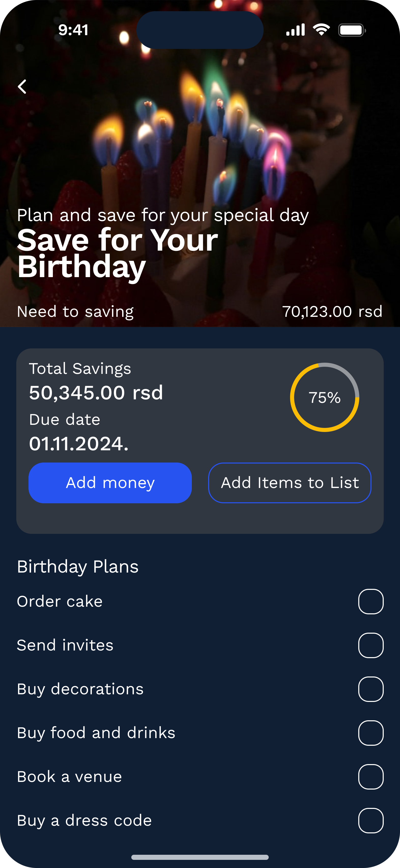
Task: Tap the back chevron arrow
Action: [x=22, y=87]
